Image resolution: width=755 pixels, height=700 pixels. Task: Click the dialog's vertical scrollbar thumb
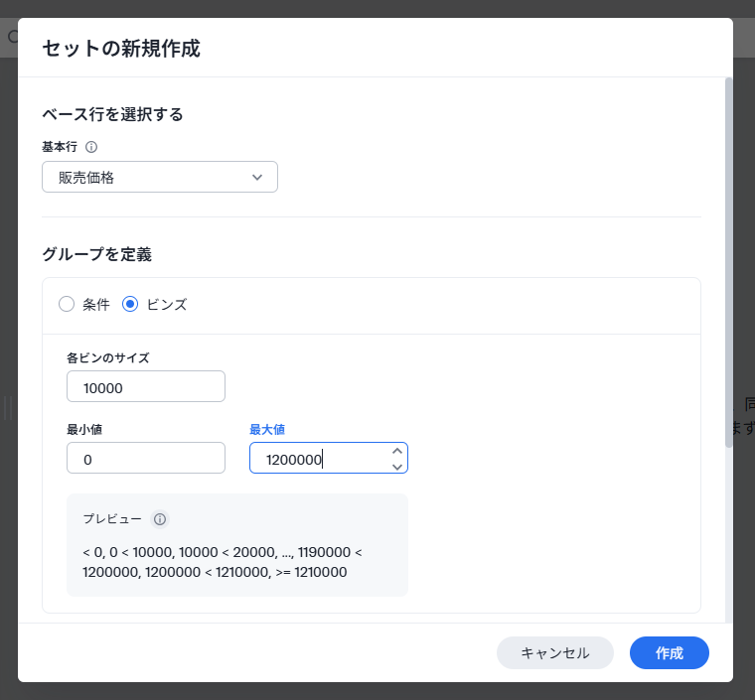tap(729, 262)
